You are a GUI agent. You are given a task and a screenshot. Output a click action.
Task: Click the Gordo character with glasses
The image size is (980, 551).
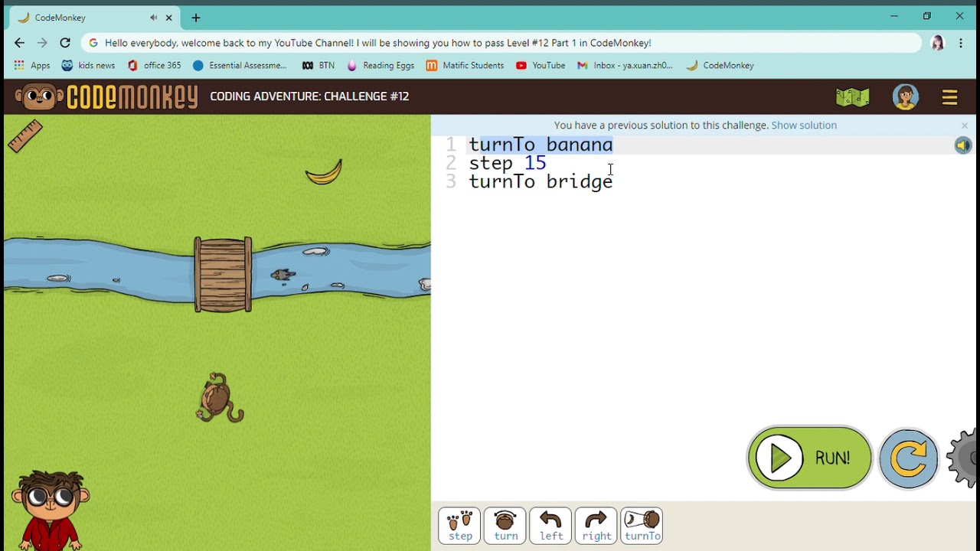50,510
